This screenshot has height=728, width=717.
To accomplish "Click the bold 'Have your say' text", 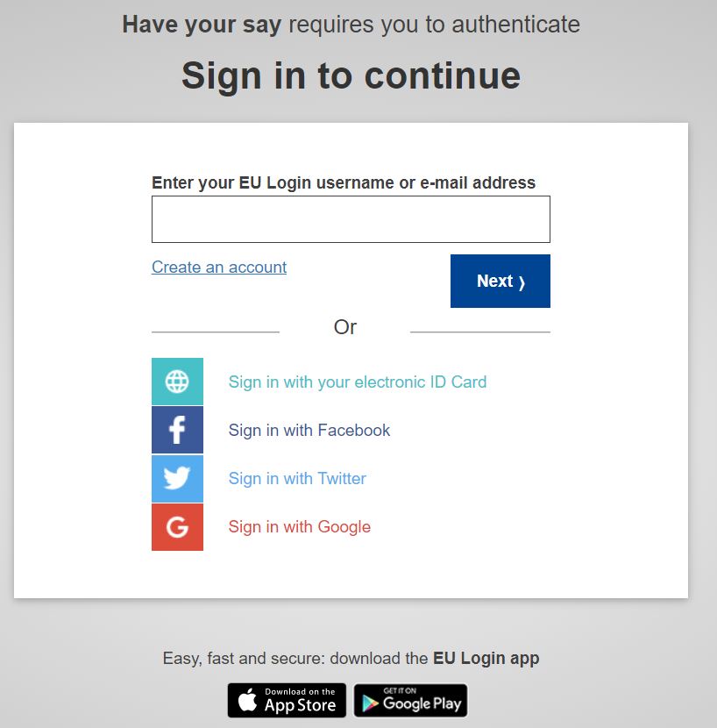I will click(x=202, y=25).
